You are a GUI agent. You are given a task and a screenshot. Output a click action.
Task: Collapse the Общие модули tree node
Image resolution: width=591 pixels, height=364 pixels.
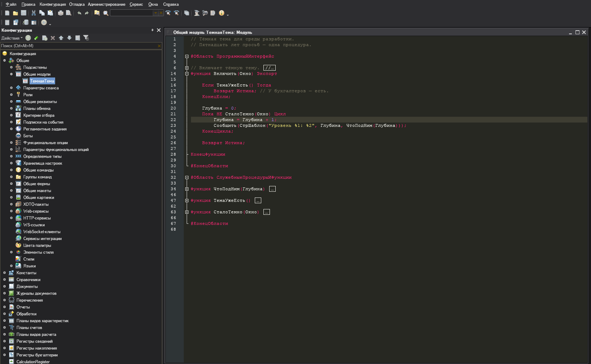coord(11,74)
